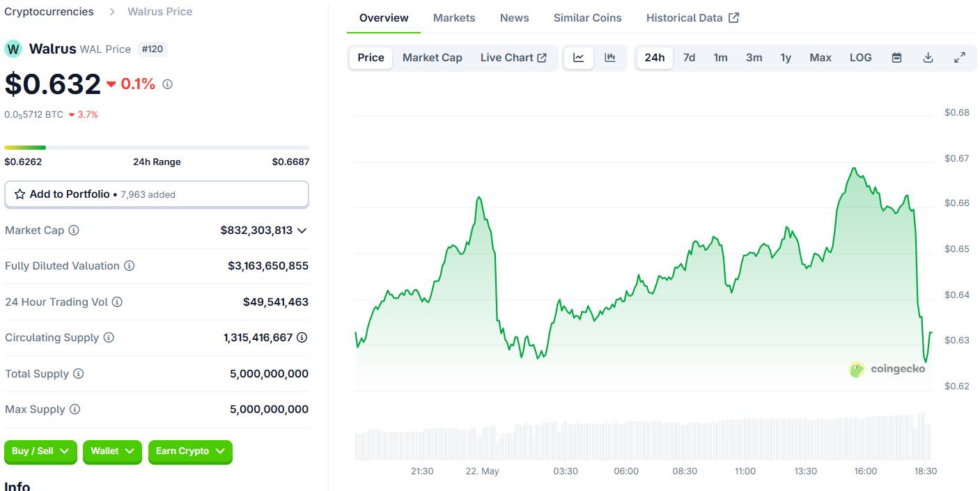Viewport: 980px width, 491px height.
Task: Click the Fully Diluted Valuation info icon
Action: coord(130,266)
